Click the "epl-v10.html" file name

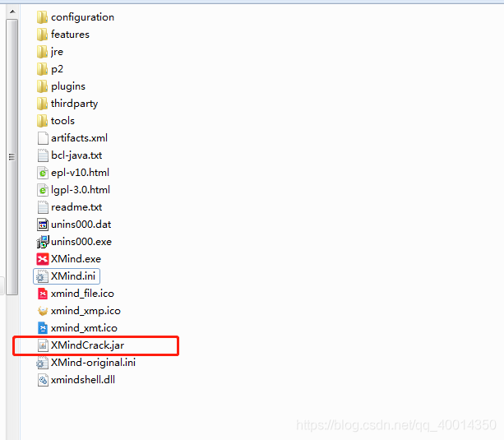80,173
